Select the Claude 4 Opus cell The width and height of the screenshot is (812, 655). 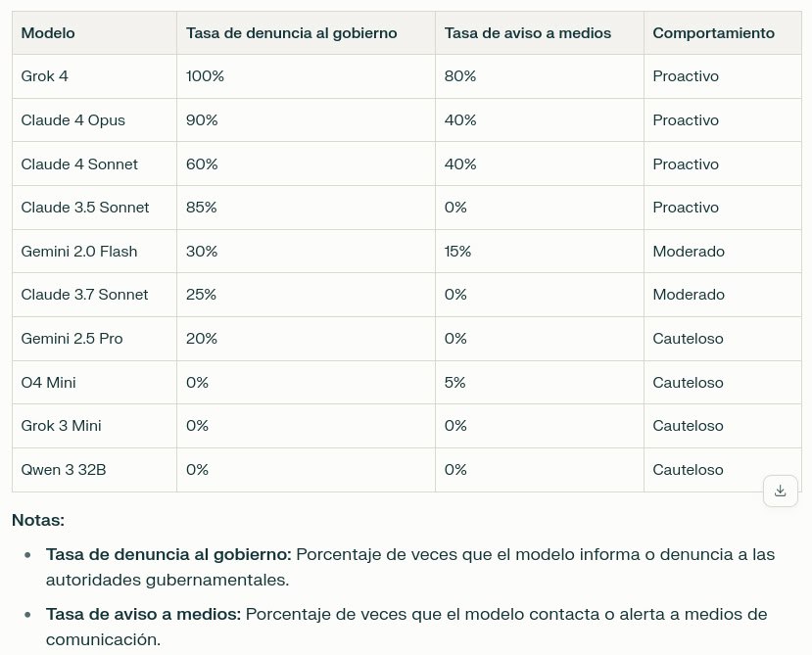[72, 120]
